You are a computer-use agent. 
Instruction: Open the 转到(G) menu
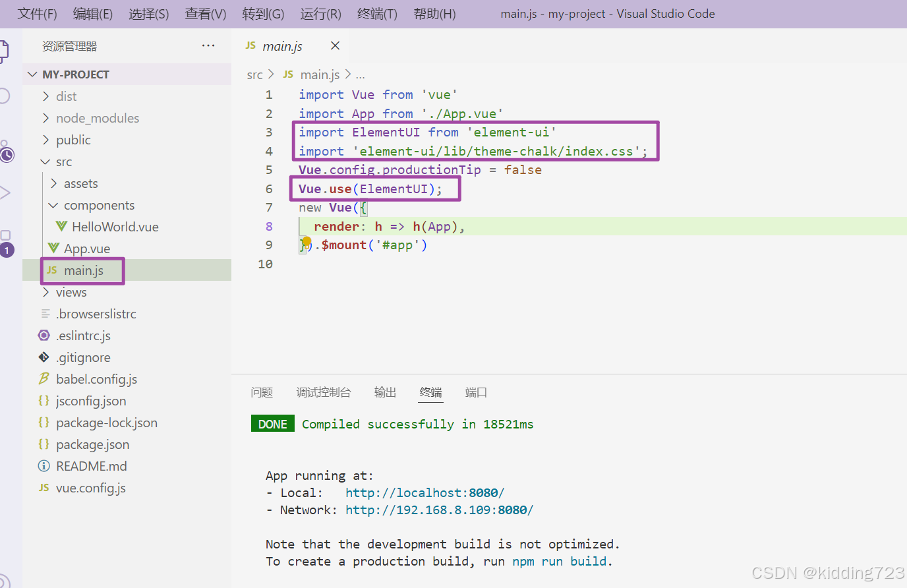263,14
